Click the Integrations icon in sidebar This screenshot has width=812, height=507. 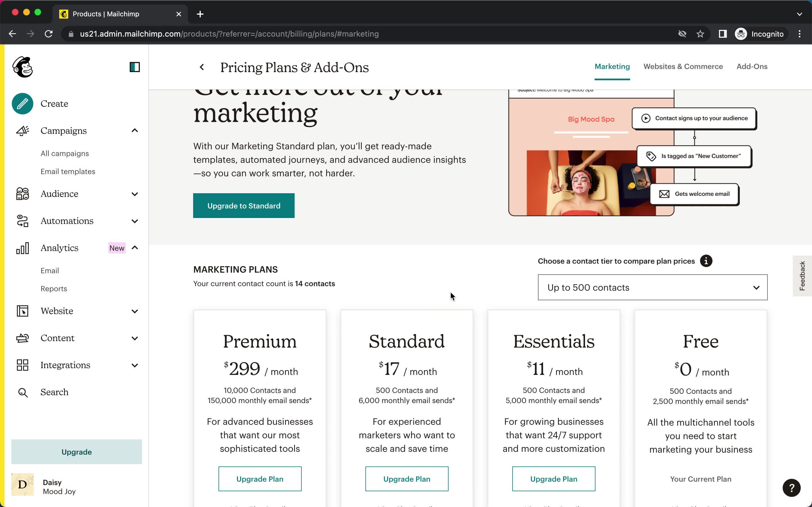point(22,365)
